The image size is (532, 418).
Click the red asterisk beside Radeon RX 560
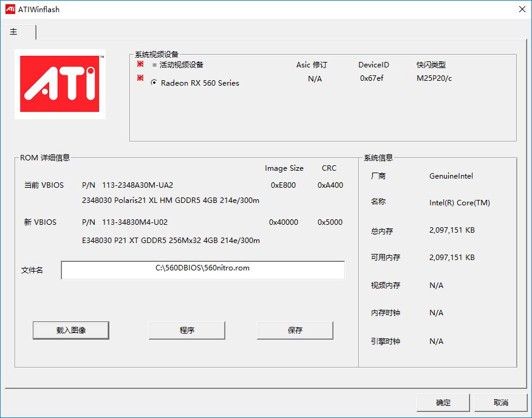[x=140, y=78]
